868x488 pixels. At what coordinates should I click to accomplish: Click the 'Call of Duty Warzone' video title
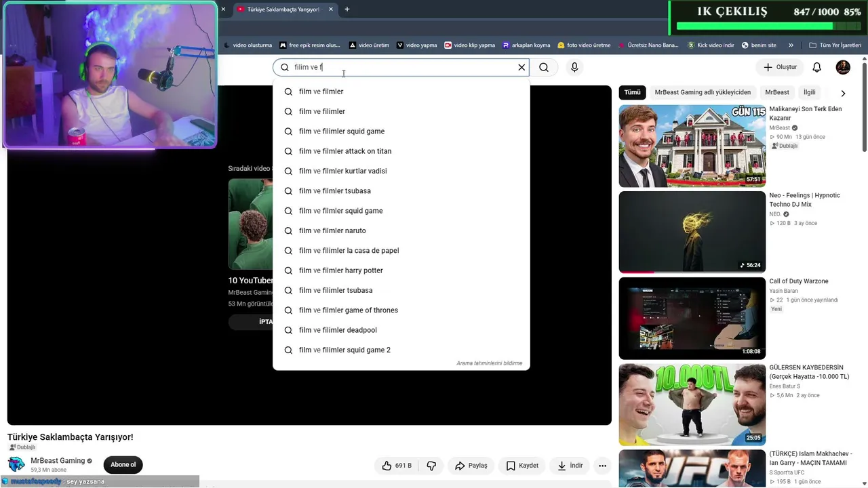tap(799, 281)
